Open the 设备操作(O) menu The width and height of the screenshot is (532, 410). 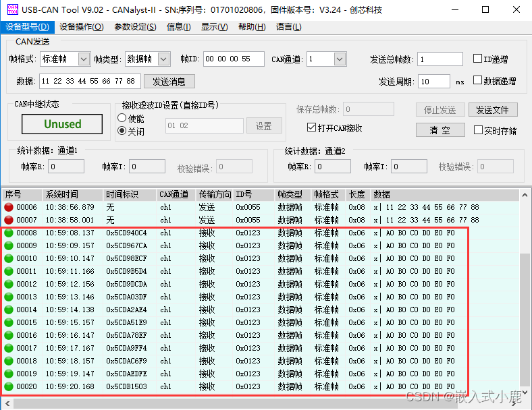coord(82,27)
